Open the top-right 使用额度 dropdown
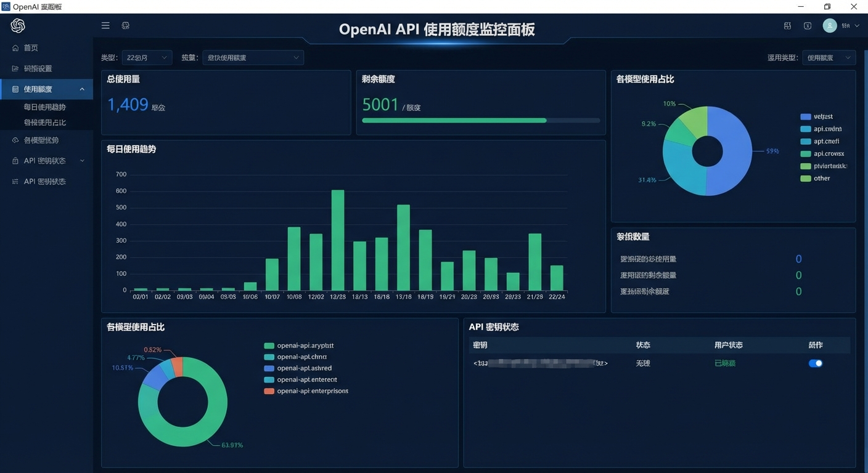Image resolution: width=868 pixels, height=473 pixels. click(x=829, y=57)
